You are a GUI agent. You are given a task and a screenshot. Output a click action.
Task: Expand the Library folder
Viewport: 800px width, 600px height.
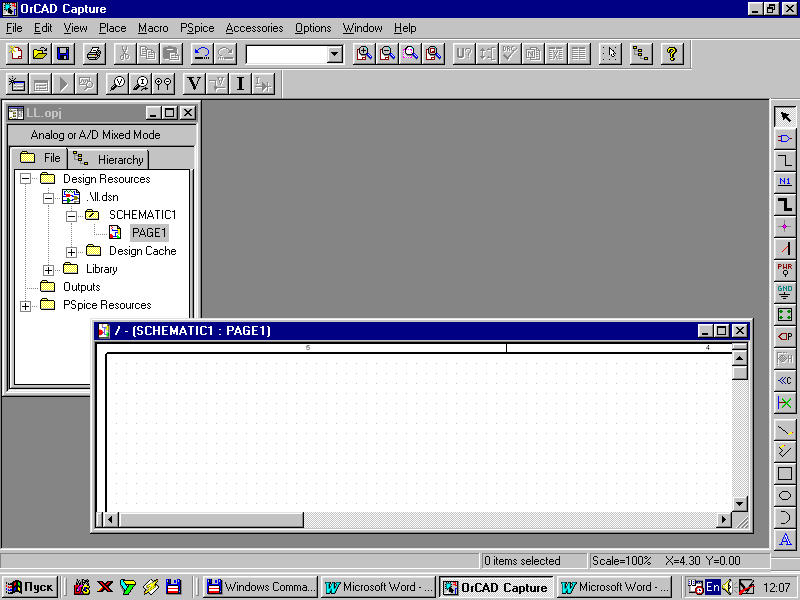point(48,270)
